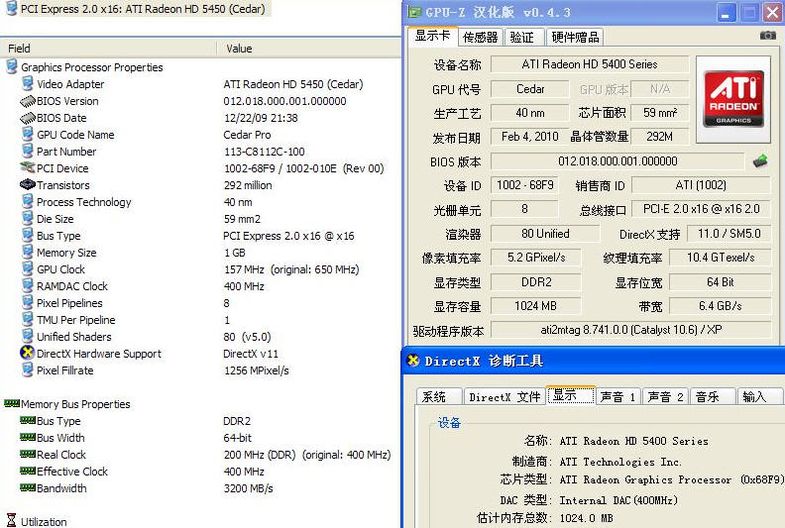Click the 显存类型 DDR2 field

(536, 282)
